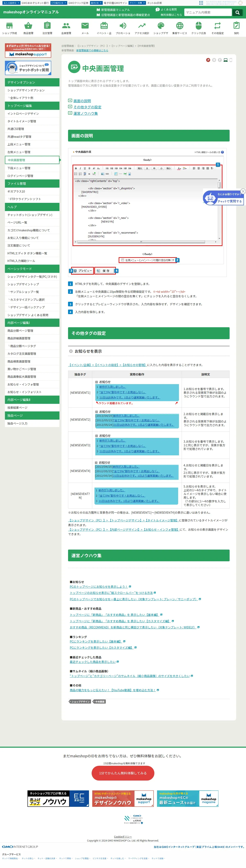The width and height of the screenshot is (246, 868).
Task: Select 共通CSS管理 in sidebar
Action: tap(32, 129)
